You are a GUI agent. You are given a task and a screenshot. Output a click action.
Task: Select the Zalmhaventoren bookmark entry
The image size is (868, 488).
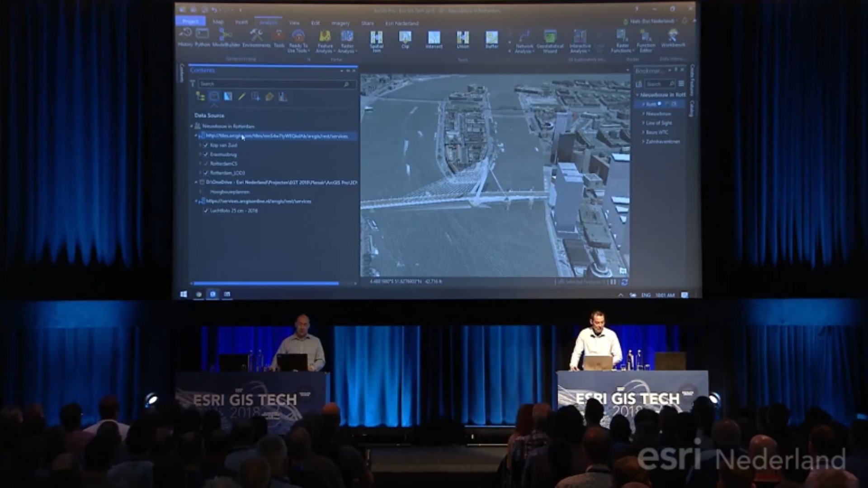coord(662,141)
